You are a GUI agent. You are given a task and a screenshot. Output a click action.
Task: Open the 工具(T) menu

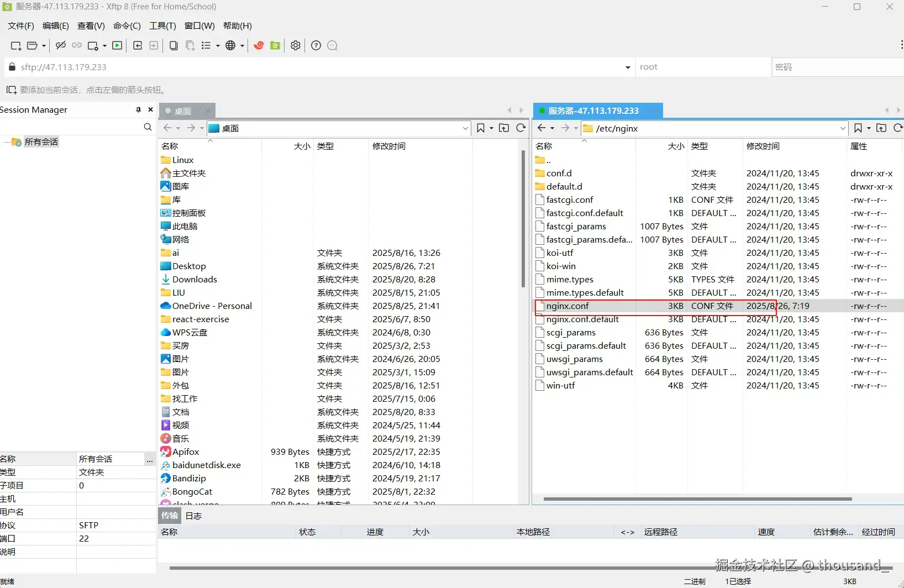(162, 26)
